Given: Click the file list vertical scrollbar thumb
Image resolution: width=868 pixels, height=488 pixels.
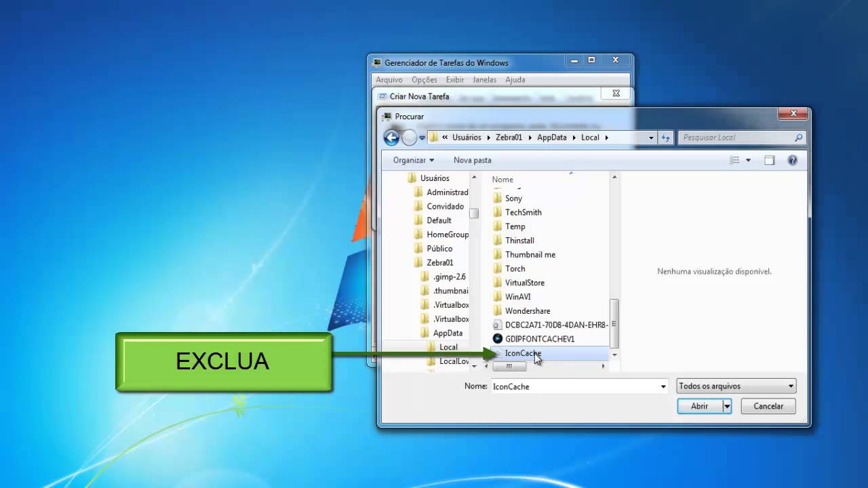Looking at the screenshot, I should [615, 324].
